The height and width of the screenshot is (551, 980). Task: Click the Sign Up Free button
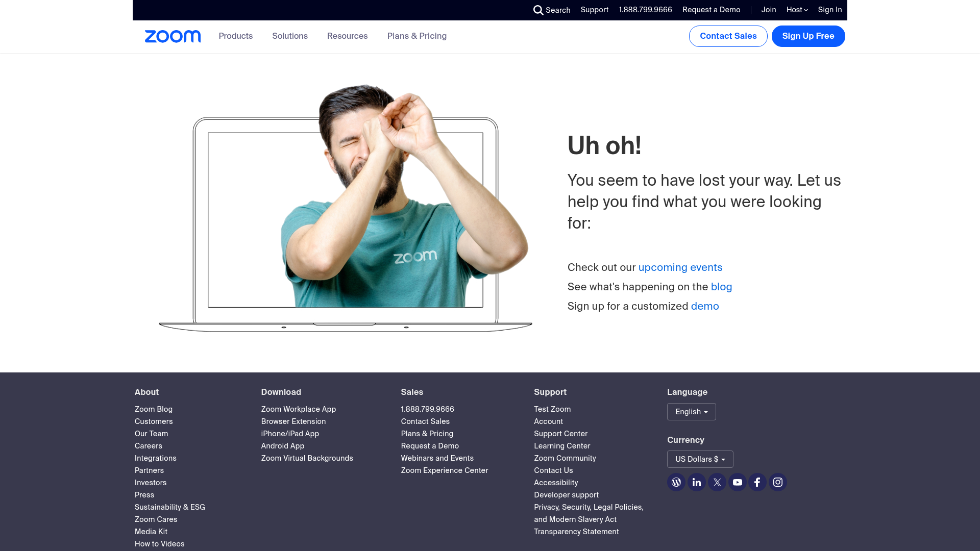(x=808, y=36)
